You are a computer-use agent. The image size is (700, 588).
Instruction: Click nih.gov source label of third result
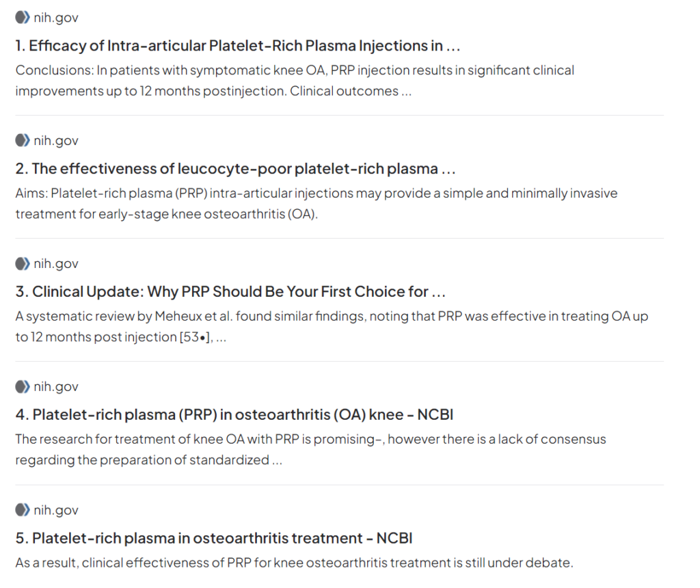click(56, 264)
